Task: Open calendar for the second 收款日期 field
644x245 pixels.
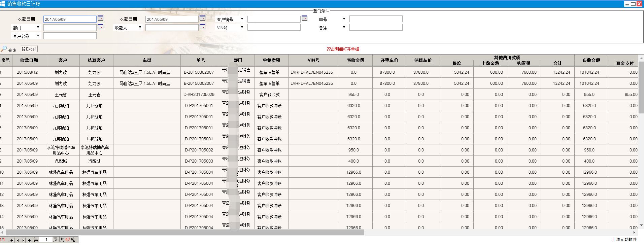Action: [x=202, y=19]
